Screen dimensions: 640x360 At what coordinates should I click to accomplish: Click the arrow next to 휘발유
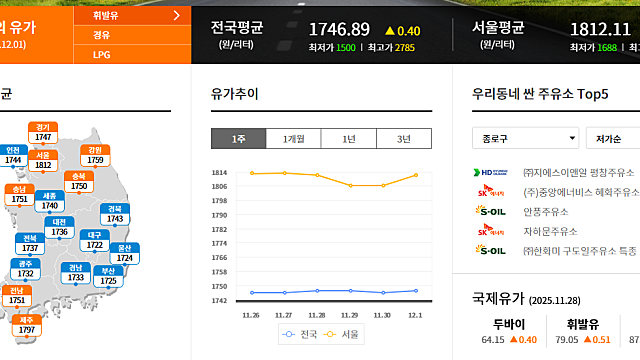click(177, 16)
